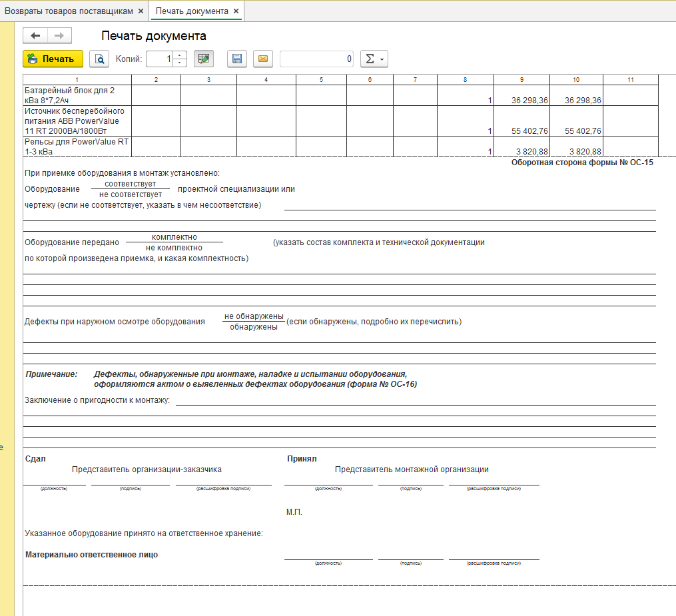The width and height of the screenshot is (676, 616).
Task: Click the Примечание: label
Action: click(52, 374)
